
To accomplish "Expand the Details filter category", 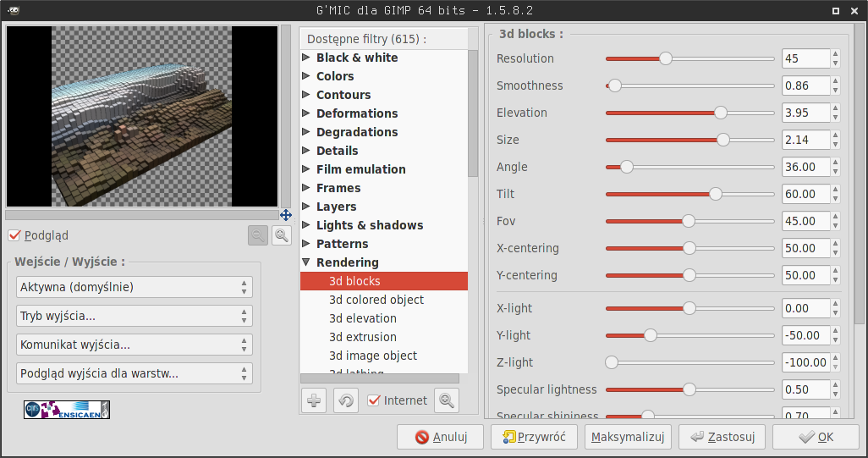I will (x=305, y=150).
